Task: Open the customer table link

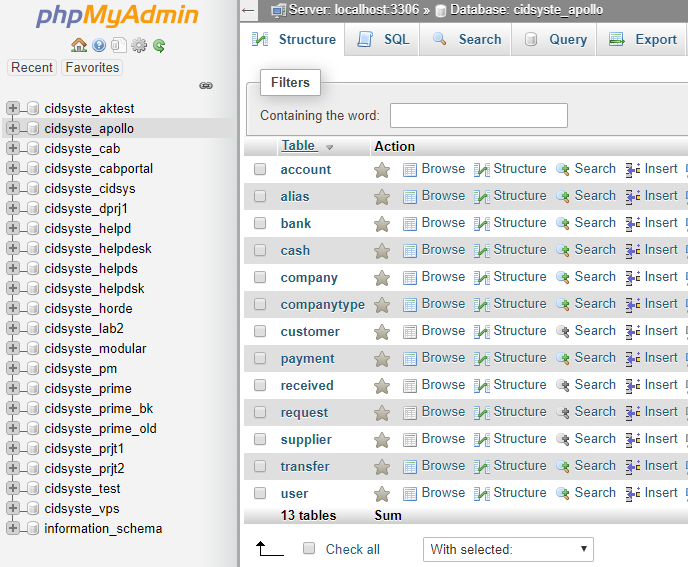Action: pos(310,332)
